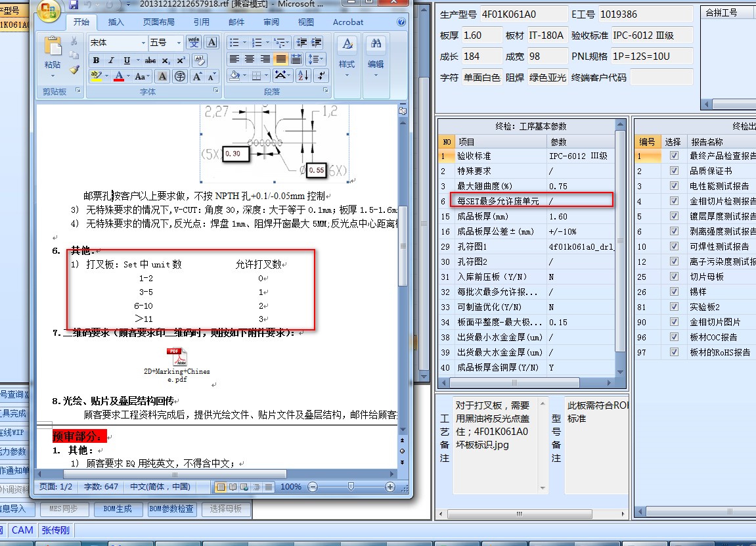Toggle the 可焊性测试报告 checkbox
Viewport: 756px width, 546px height.
coord(674,246)
